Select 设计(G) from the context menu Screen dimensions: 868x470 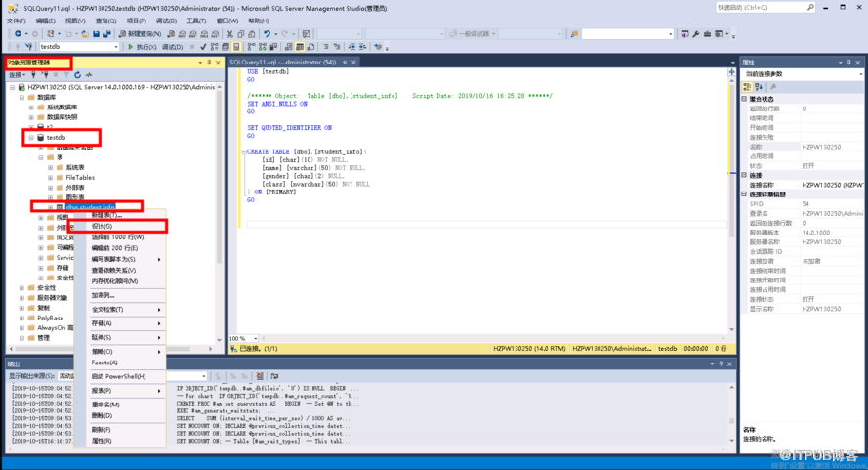(103, 226)
